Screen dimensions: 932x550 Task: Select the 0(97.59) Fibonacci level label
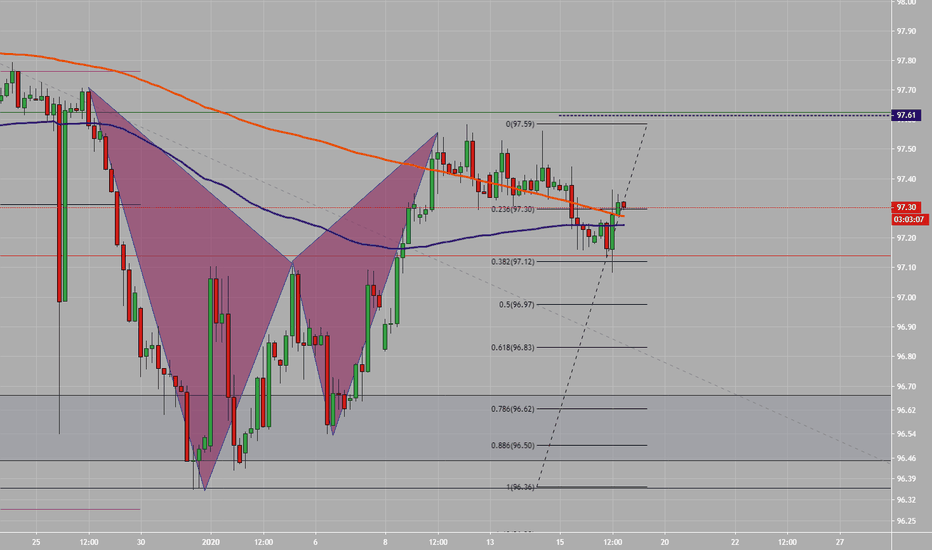tap(520, 124)
